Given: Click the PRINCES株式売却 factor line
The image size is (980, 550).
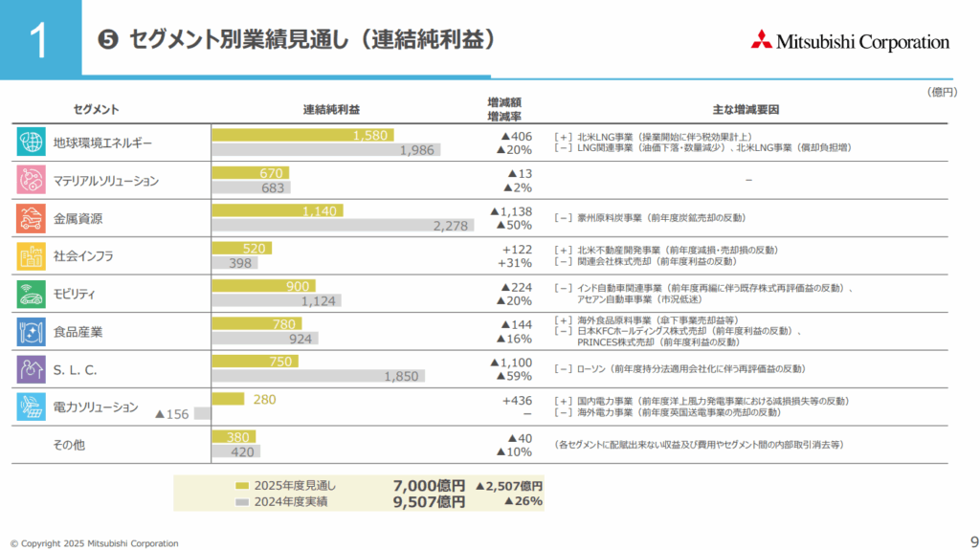Looking at the screenshot, I should click(658, 341).
